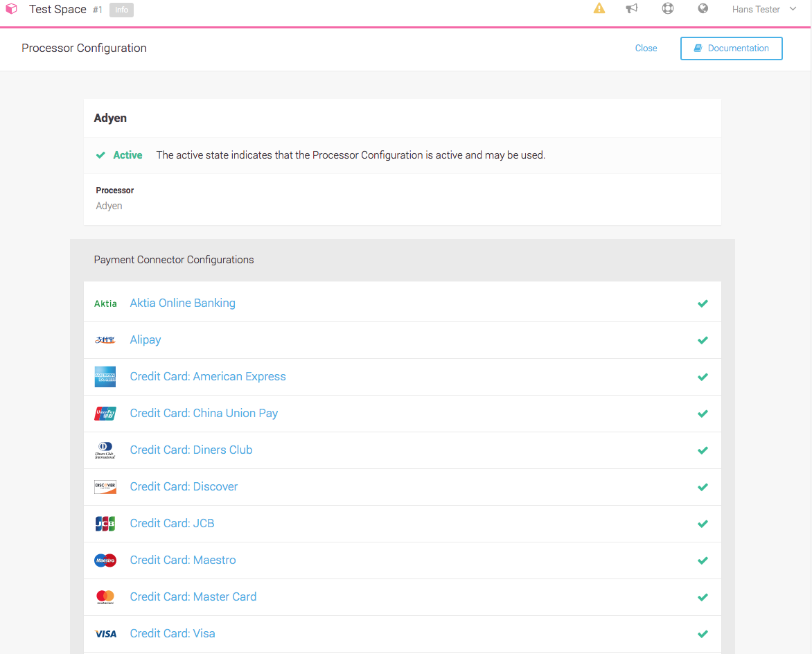Select the Alipay logo icon
The width and height of the screenshot is (812, 654).
click(x=105, y=339)
